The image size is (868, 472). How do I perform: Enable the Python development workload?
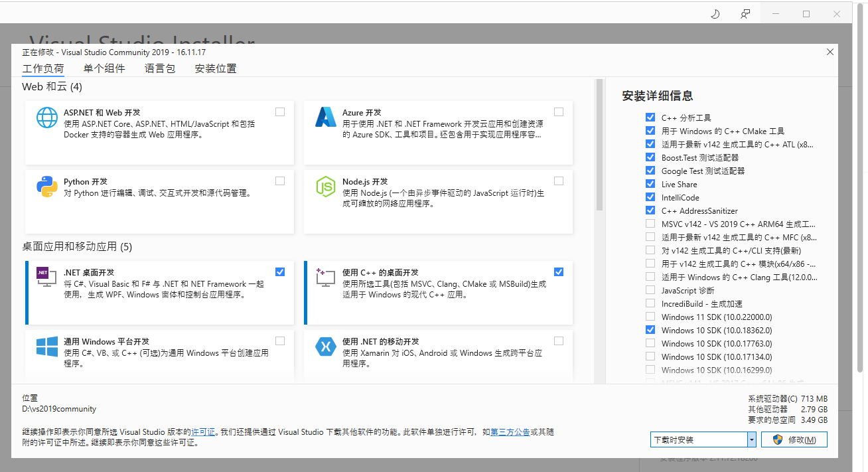[280, 181]
